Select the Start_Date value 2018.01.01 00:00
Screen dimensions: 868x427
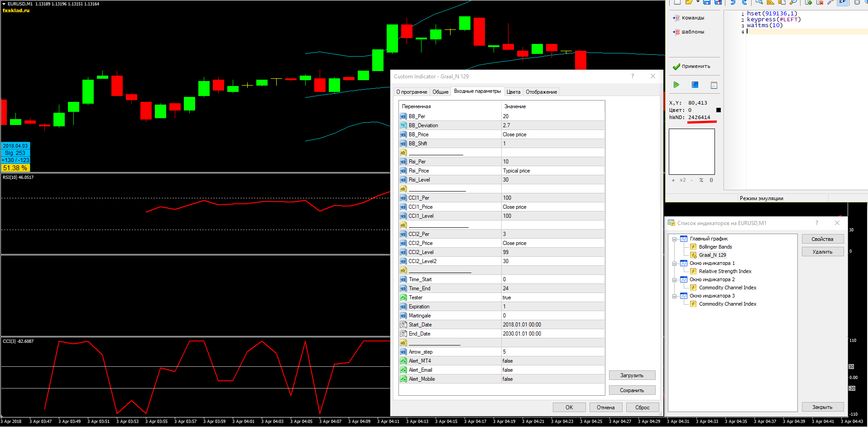pyautogui.click(x=552, y=325)
